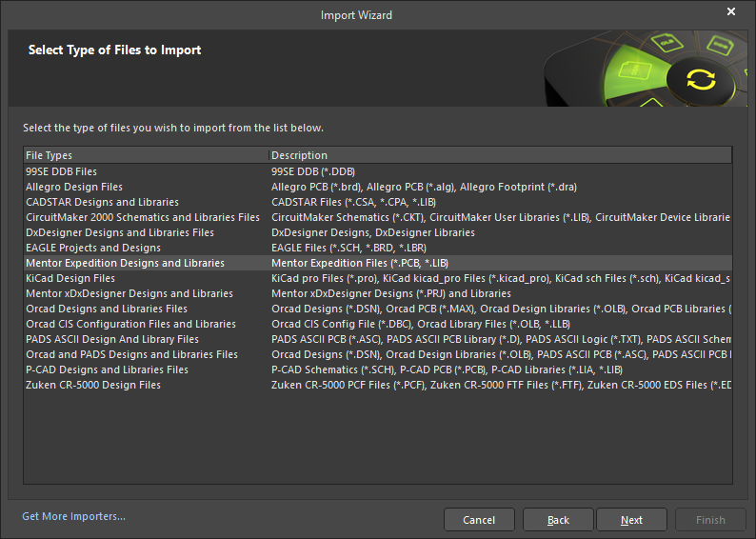This screenshot has width=756, height=539.
Task: Open the Get More Importers link
Action: click(73, 516)
